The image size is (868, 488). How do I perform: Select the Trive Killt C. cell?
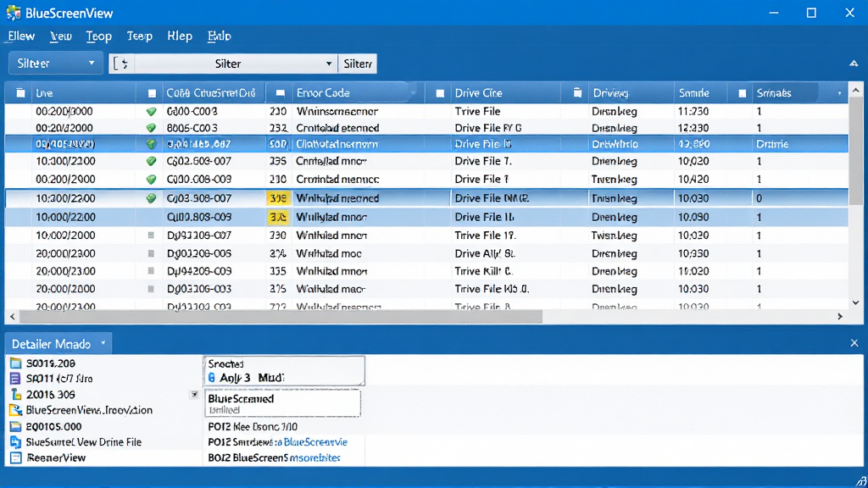[x=483, y=271]
